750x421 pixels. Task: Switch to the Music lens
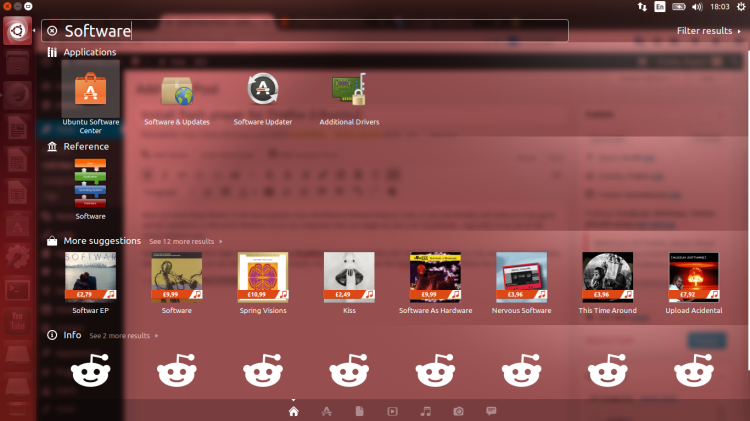tap(425, 411)
